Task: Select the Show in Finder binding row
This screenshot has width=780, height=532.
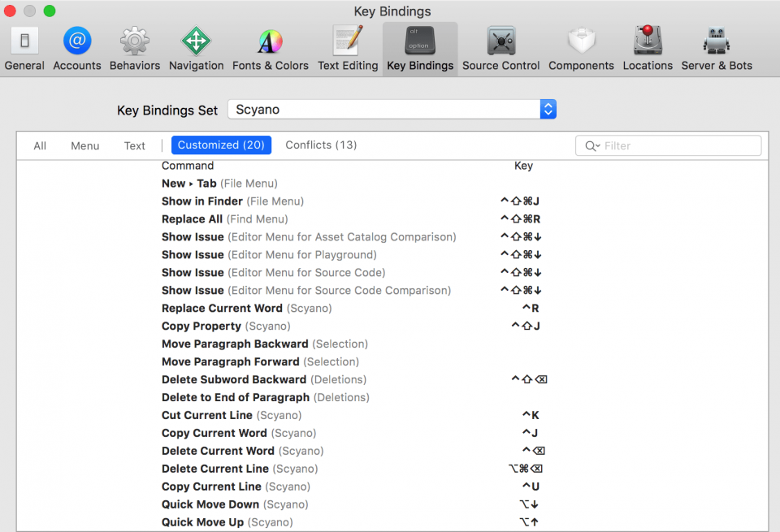Action: (x=325, y=201)
